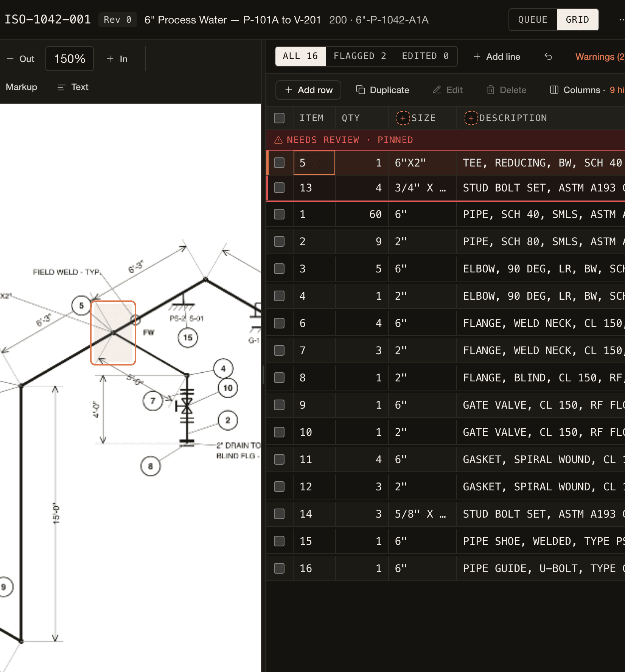Image resolution: width=625 pixels, height=672 pixels.
Task: Switch to the GRID view
Action: pyautogui.click(x=577, y=20)
